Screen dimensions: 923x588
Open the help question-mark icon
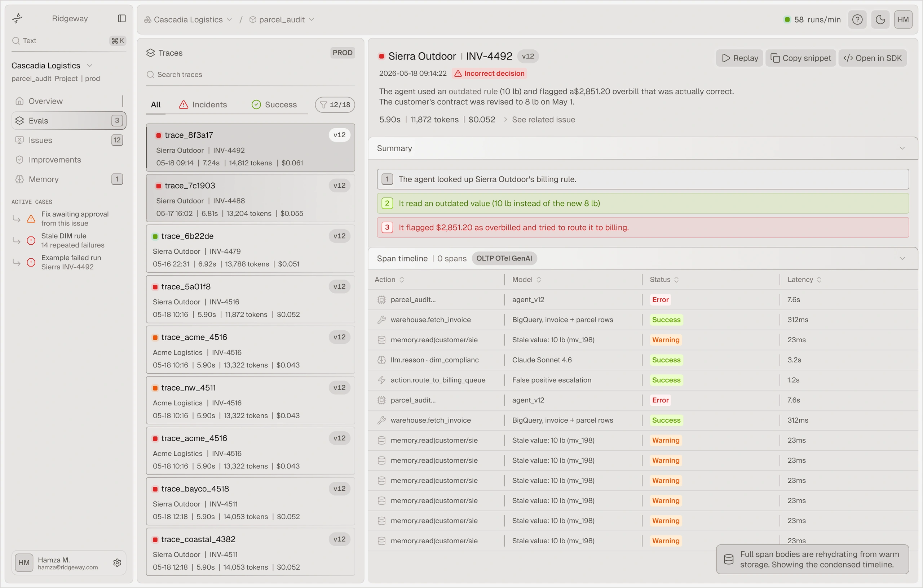pyautogui.click(x=857, y=19)
